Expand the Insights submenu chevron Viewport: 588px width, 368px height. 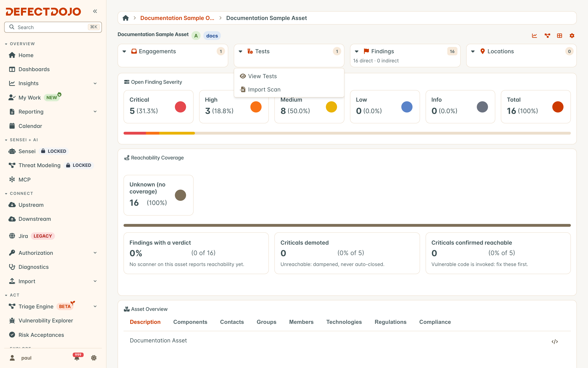(95, 83)
